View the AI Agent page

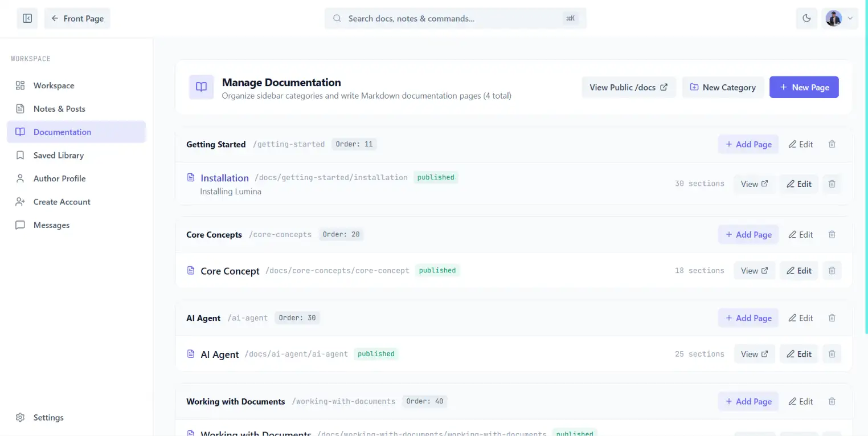coord(754,354)
